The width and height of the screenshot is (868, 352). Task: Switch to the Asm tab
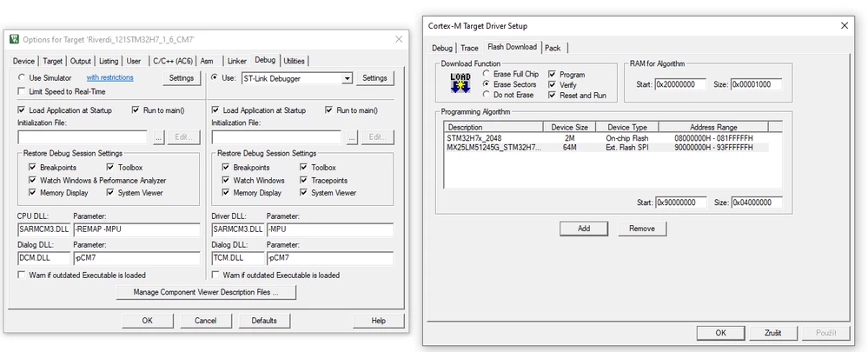point(208,61)
